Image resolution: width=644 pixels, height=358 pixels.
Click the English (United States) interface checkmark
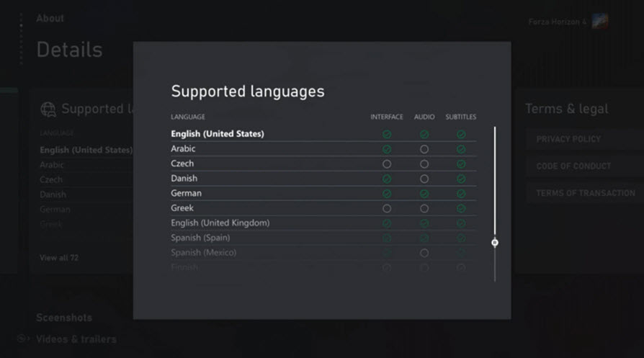coord(387,134)
